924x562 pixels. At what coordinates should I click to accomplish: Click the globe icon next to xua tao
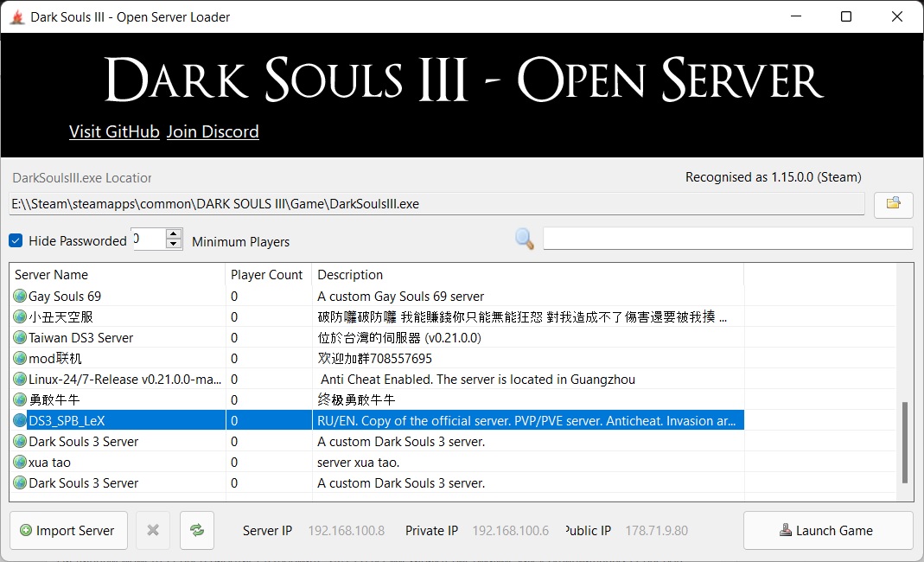pos(20,462)
